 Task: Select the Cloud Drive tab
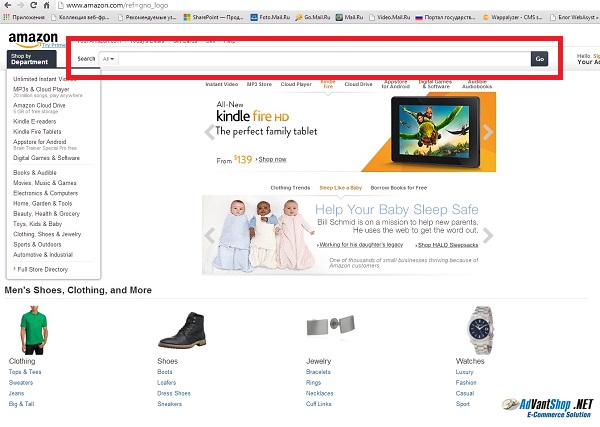tap(358, 84)
